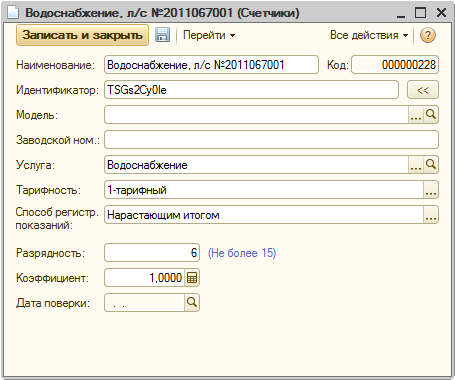The image size is (455, 380).
Task: Click the Заводской ном.: label
Action: 58,140
